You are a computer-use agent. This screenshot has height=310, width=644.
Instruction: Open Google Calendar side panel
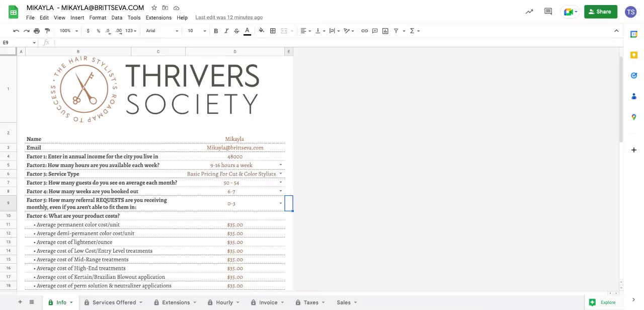(x=634, y=34)
